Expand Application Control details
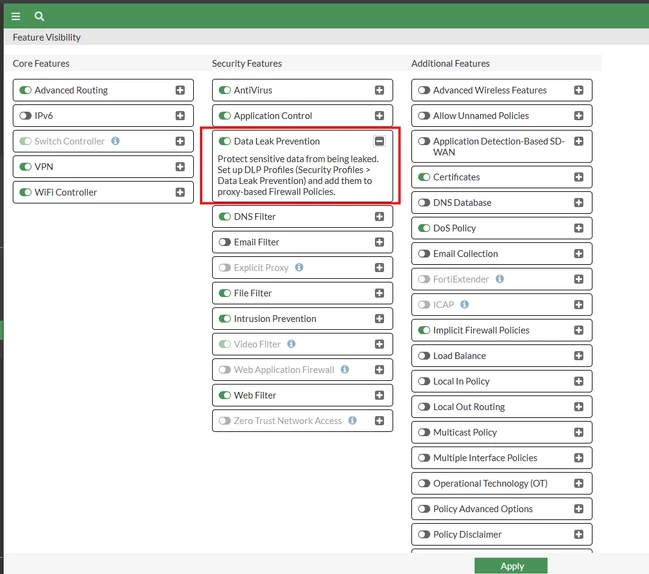 (380, 115)
